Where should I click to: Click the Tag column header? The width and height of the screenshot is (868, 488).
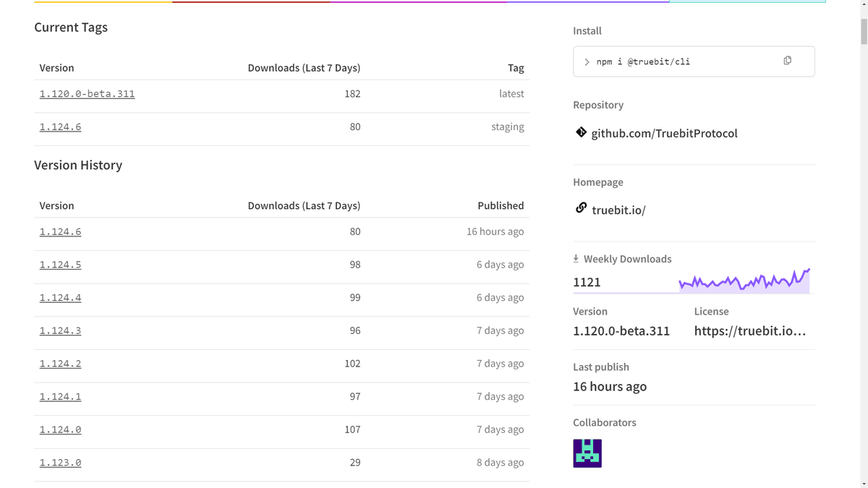pyautogui.click(x=516, y=68)
